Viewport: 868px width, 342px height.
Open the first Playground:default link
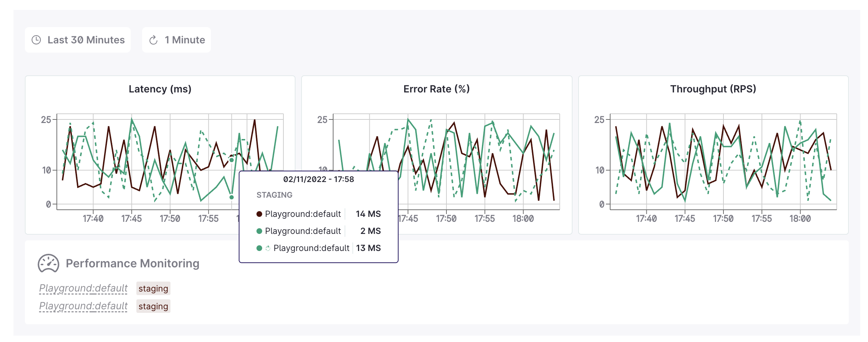coord(83,288)
